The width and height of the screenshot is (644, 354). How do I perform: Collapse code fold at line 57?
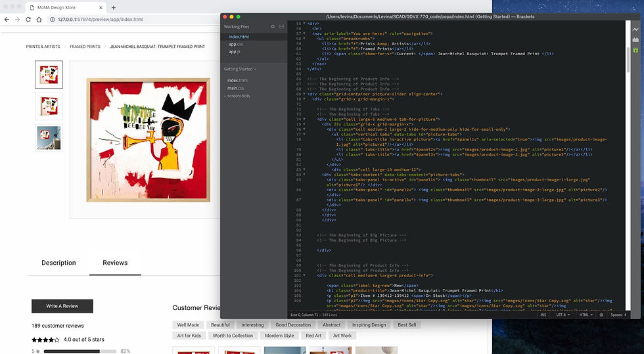click(304, 33)
